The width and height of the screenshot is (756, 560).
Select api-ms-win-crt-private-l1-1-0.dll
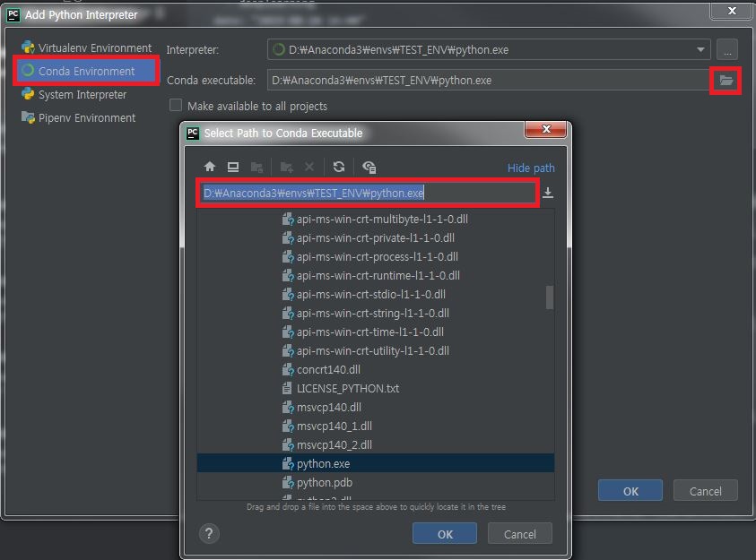375,237
